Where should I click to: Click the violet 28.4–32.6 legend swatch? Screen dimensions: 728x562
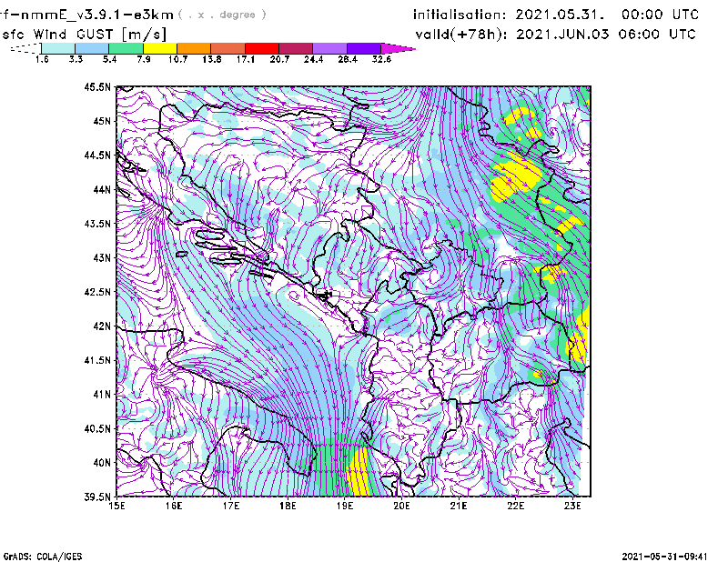click(x=364, y=48)
